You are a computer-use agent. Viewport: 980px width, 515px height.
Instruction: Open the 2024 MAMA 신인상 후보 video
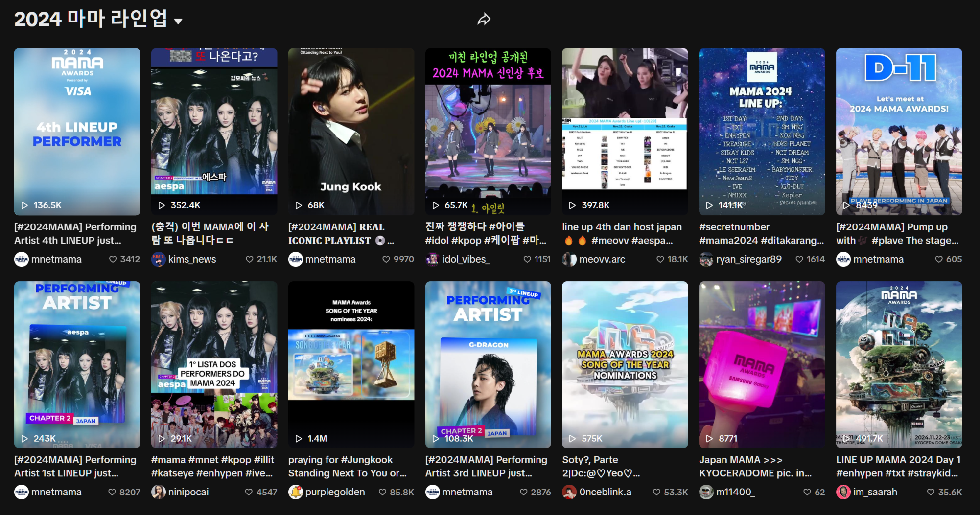[x=488, y=132]
